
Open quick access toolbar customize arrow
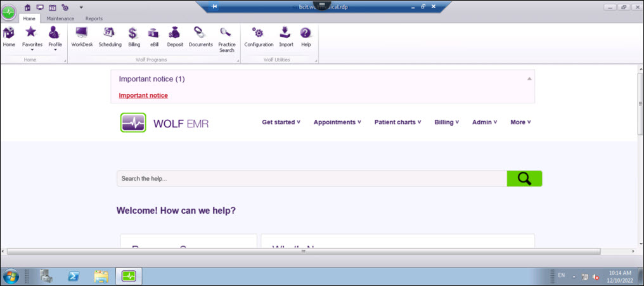(x=81, y=7)
